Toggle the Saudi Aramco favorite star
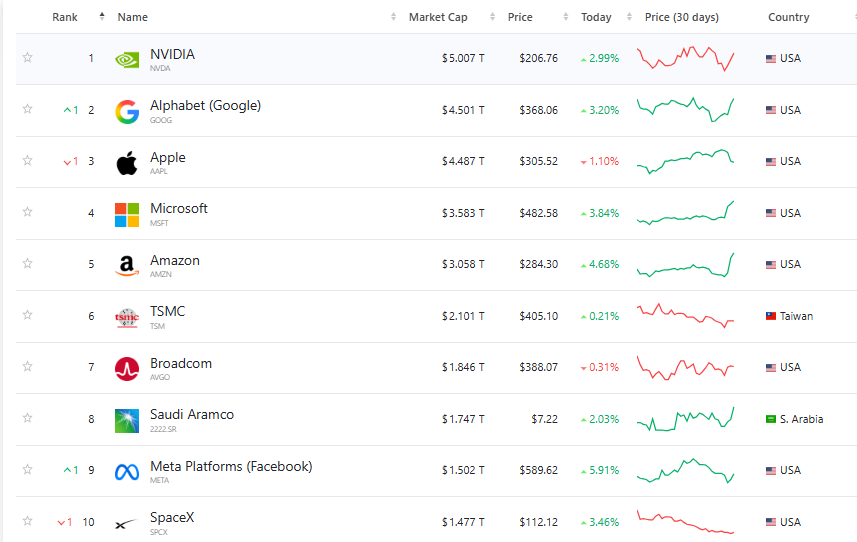This screenshot has height=542, width=857. coord(27,418)
